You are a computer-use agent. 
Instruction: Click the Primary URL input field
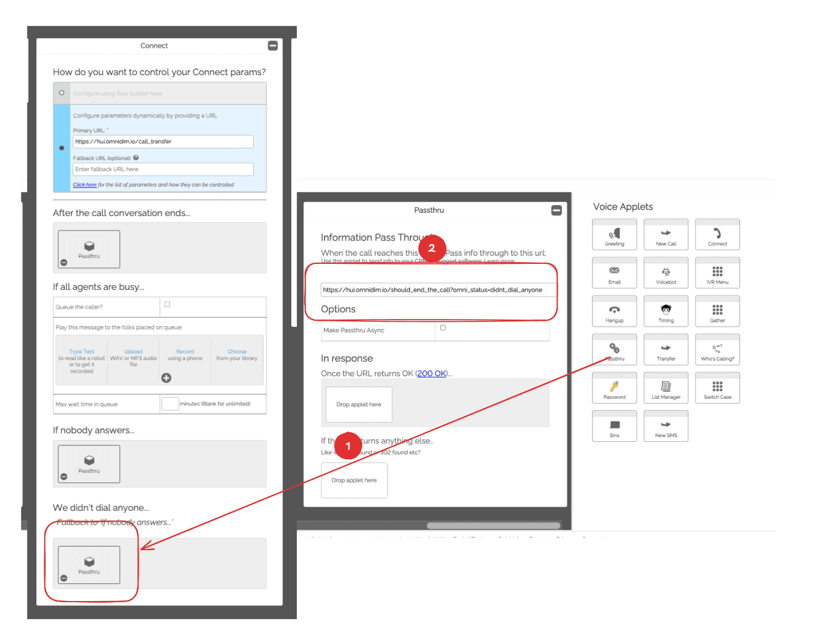(163, 142)
